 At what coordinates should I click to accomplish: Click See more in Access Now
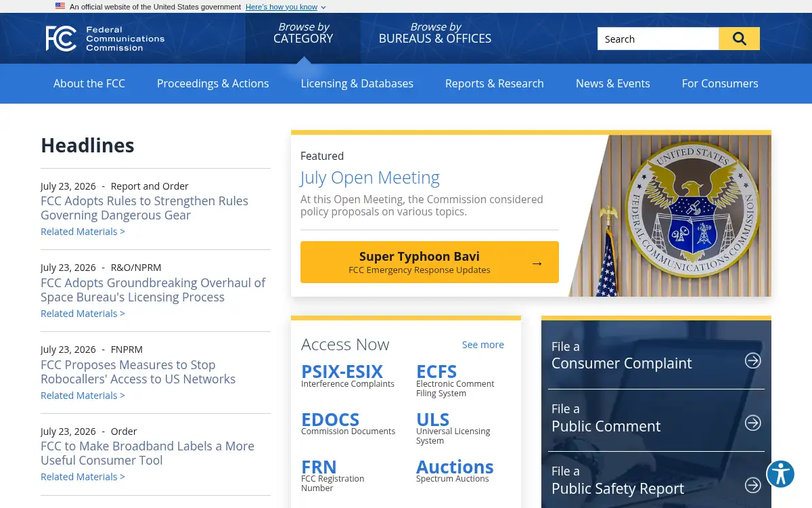(x=483, y=345)
